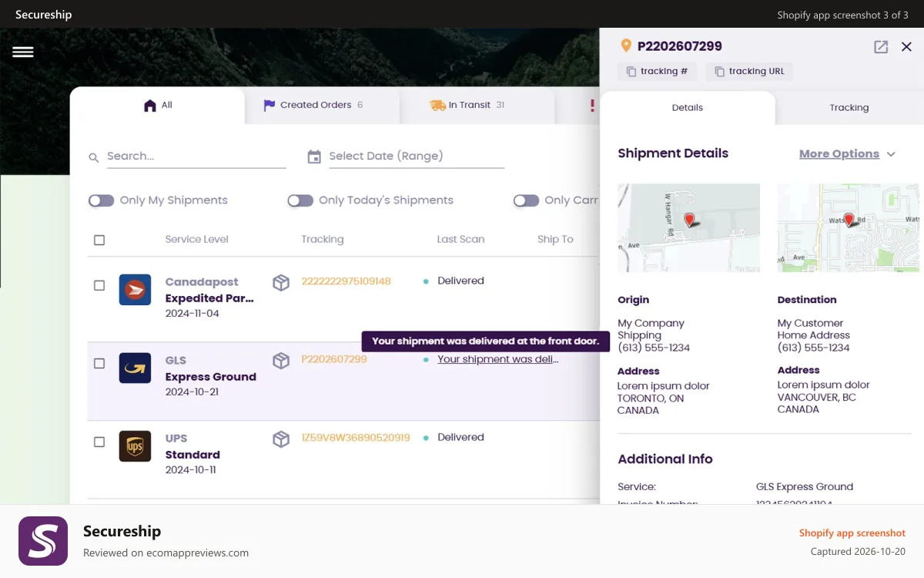The image size is (924, 578).
Task: Open tracking number 2222222975109148
Action: click(346, 281)
